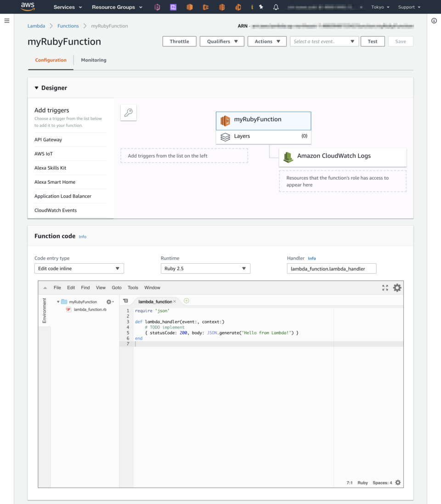Select the Amazon CloudWatch Logs resource icon

tap(288, 157)
